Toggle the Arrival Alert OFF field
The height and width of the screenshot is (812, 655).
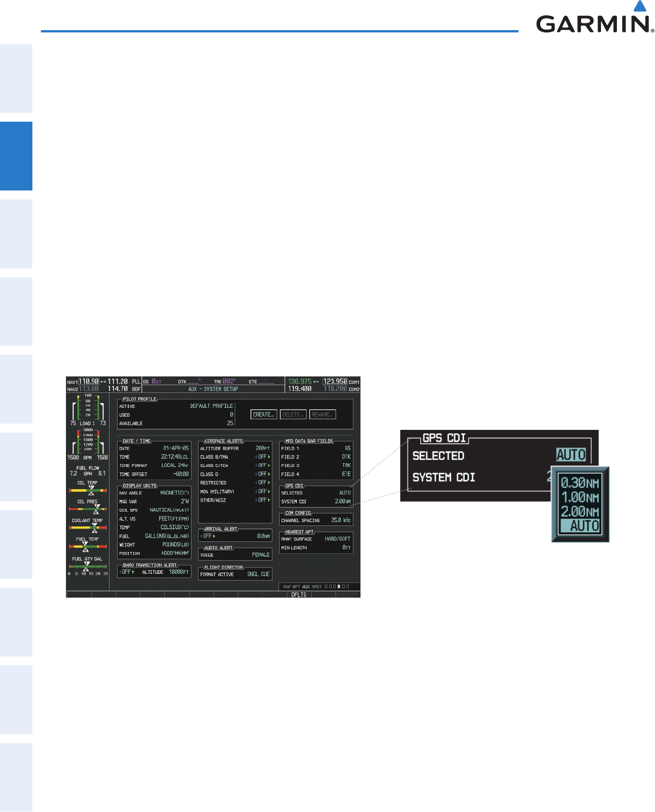(208, 536)
